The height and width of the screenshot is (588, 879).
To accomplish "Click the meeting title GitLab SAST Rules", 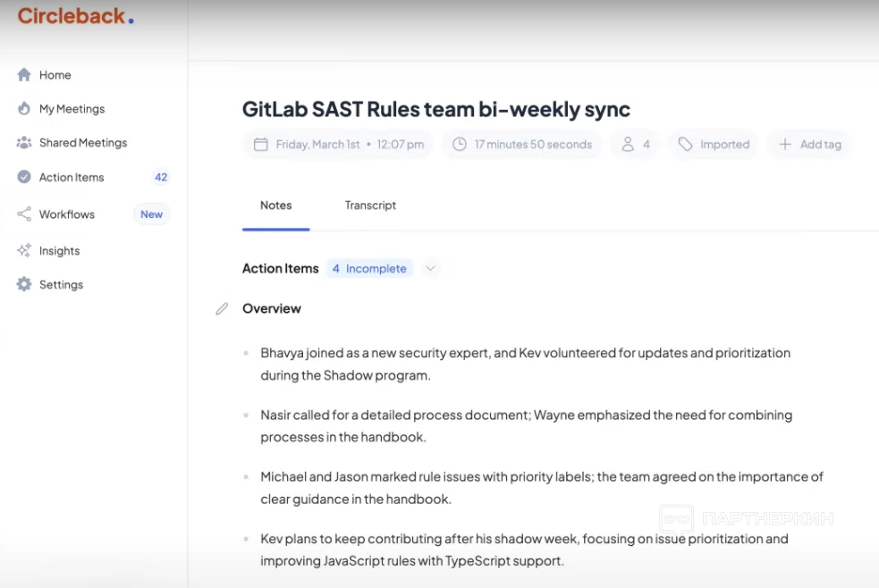I will click(436, 109).
